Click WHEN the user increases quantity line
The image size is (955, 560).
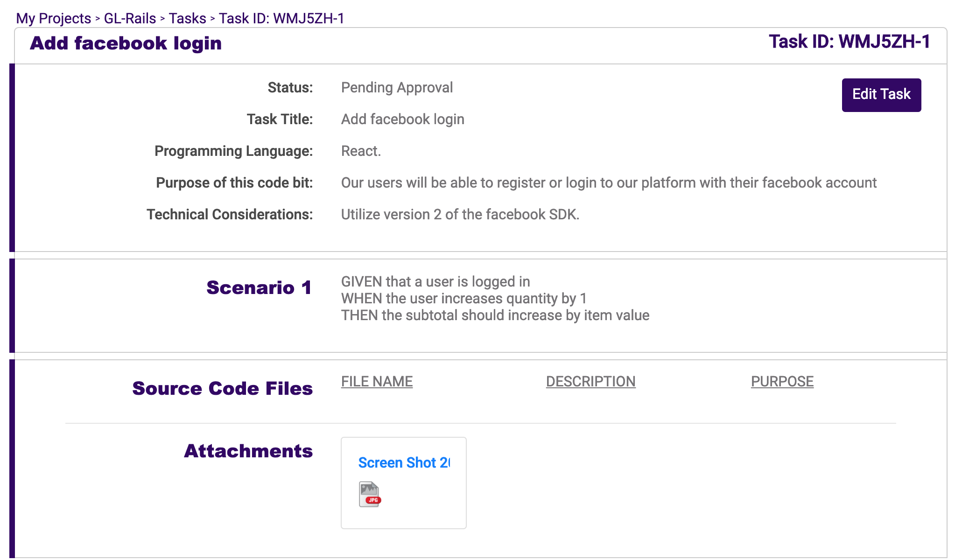[x=463, y=298]
